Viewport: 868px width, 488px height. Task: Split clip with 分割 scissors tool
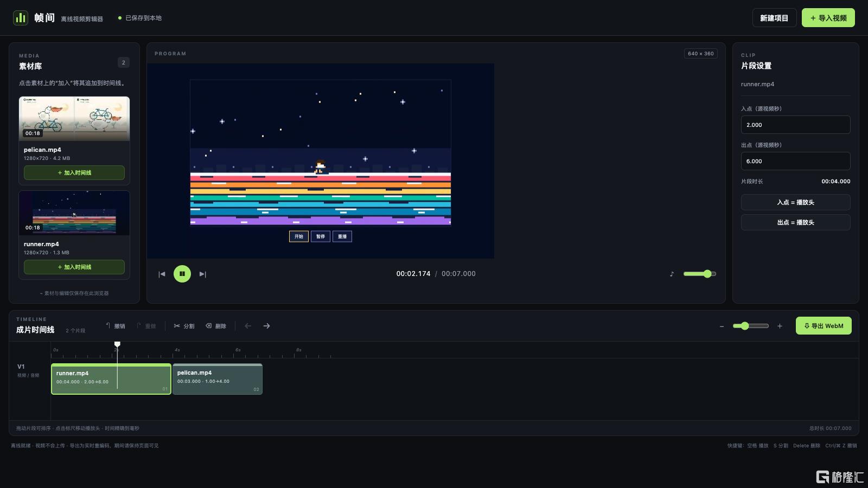(x=184, y=326)
